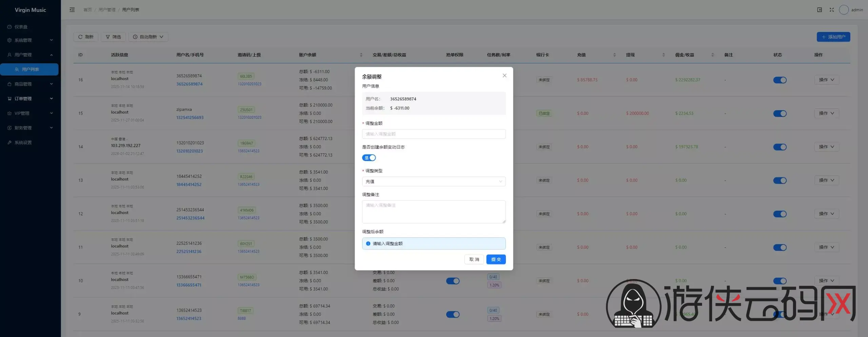This screenshot has height=337, width=868.
Task: Click the sort icon on 充值 column
Action: coord(614,55)
